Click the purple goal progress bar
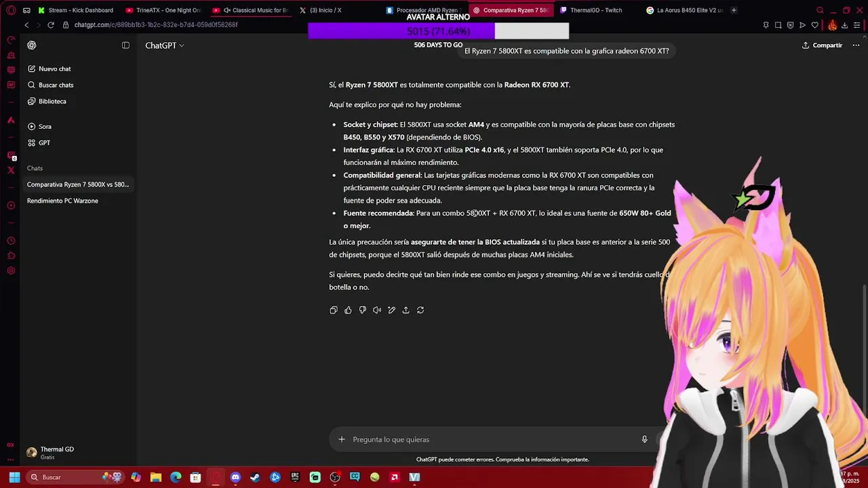 tap(438, 31)
